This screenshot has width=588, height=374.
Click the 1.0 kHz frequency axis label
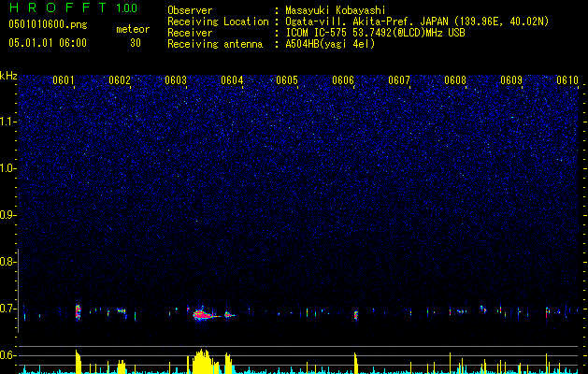coord(7,168)
